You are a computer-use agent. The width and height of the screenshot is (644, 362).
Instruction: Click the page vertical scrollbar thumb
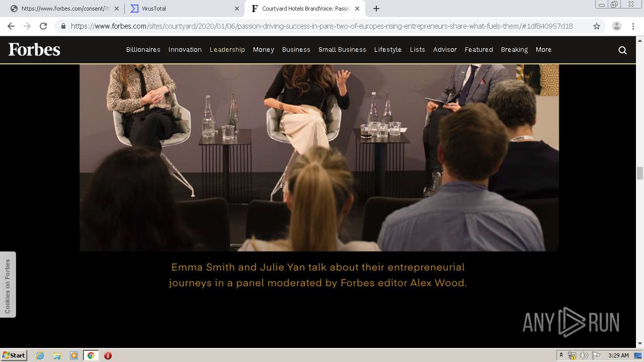[640, 173]
